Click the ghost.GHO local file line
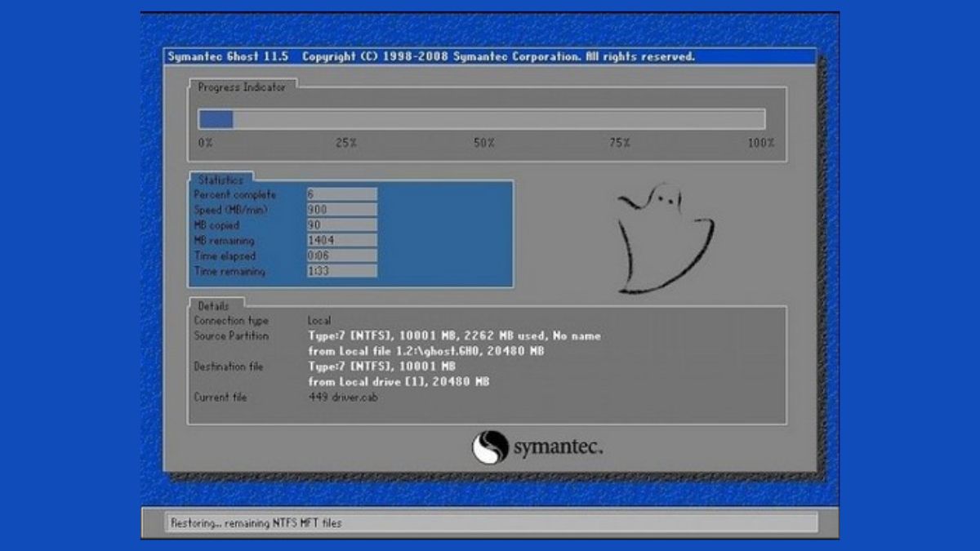980x551 pixels. pyautogui.click(x=426, y=351)
